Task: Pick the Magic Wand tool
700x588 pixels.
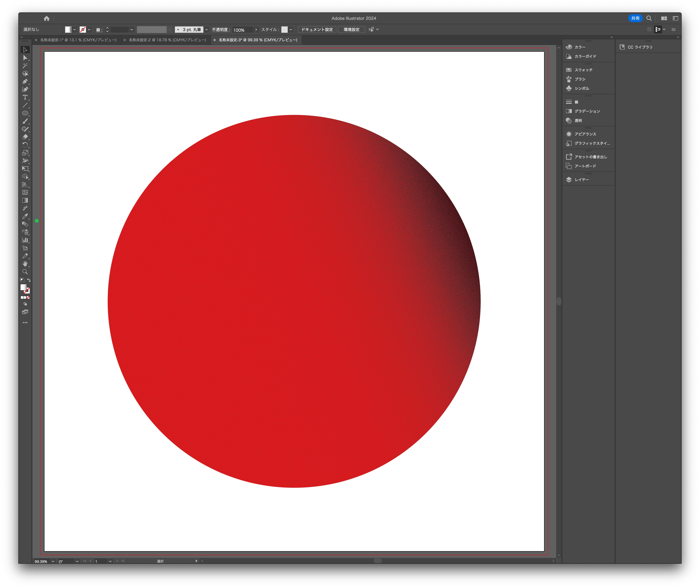Action: [x=25, y=66]
